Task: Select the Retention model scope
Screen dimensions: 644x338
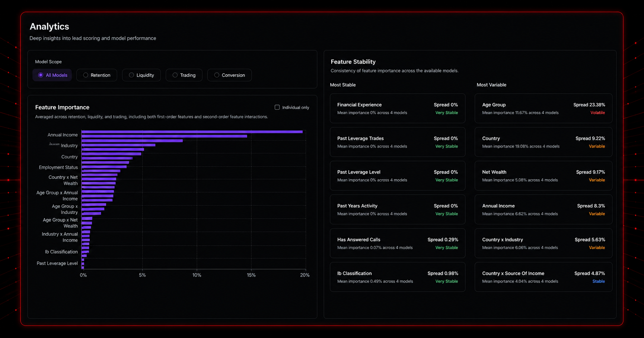Action: (x=97, y=75)
